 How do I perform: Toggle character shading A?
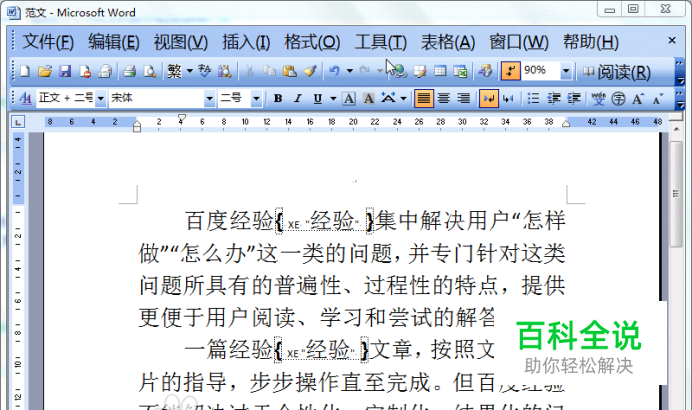[369, 98]
